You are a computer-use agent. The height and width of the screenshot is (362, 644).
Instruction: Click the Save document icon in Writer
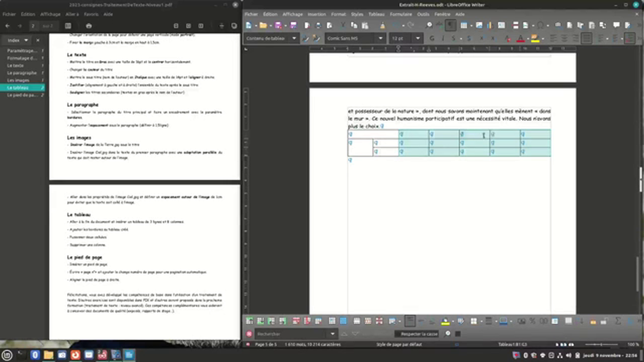pos(278,25)
